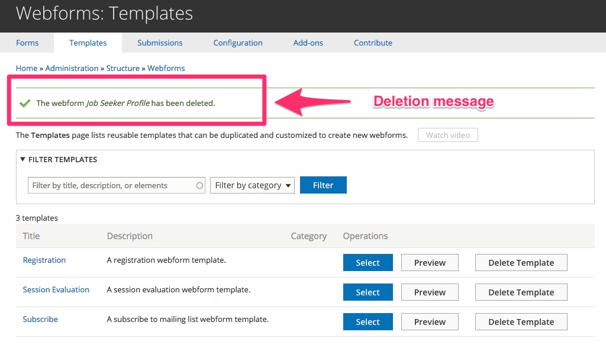Preview the Subscribe template
This screenshot has height=364, width=606.
click(x=430, y=322)
